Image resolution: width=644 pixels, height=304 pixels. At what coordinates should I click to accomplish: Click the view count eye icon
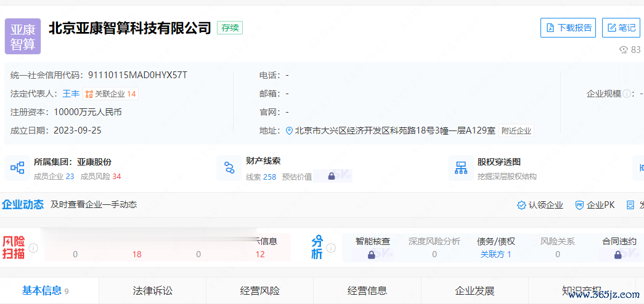tap(624, 50)
